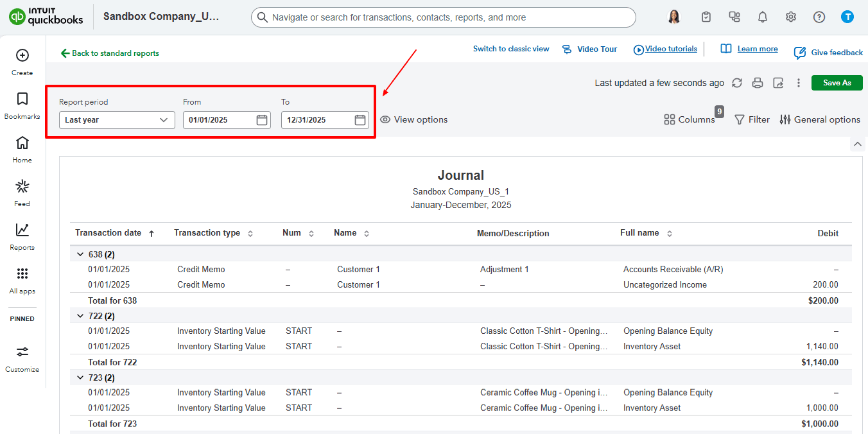Open the To date calendar picker

(360, 120)
